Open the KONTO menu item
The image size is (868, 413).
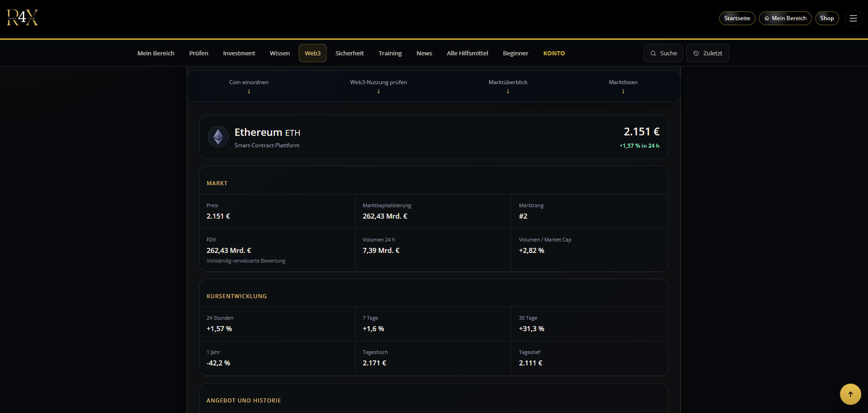pos(554,53)
